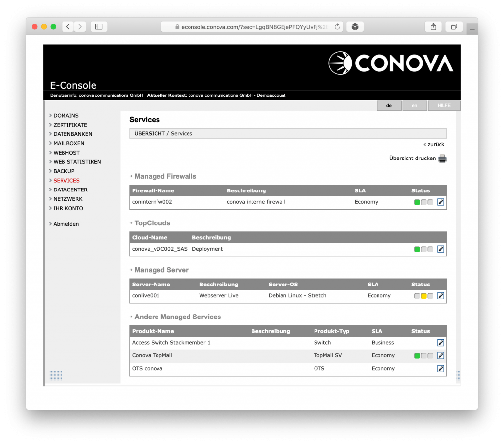This screenshot has width=504, height=444.
Task: Open the Safari share button
Action: 433,27
